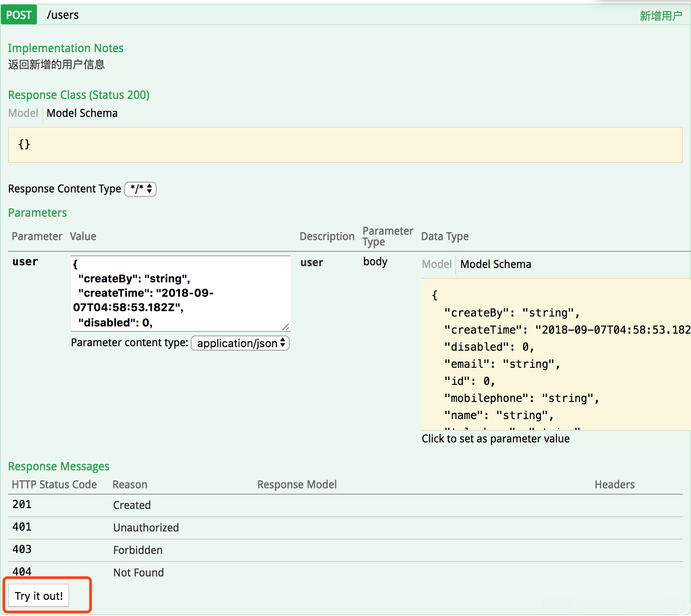This screenshot has height=616, width=691.
Task: Click the Headers column header
Action: tap(615, 485)
